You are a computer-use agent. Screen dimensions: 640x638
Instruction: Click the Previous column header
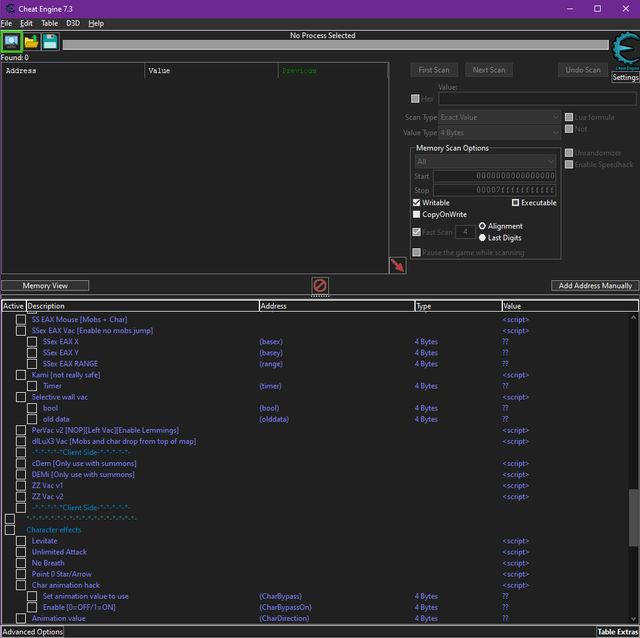point(333,71)
